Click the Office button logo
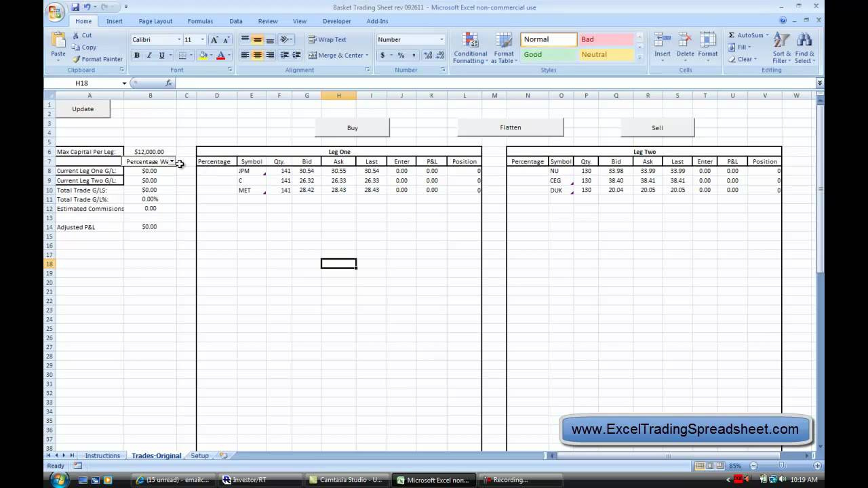Viewport: 868px width, 488px height. [x=56, y=12]
